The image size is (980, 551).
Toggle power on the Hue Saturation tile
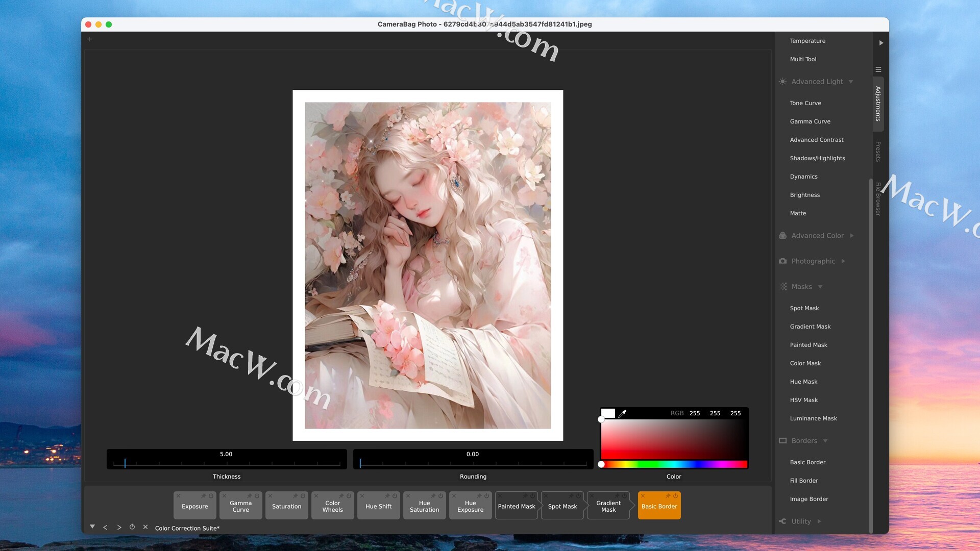pos(440,496)
